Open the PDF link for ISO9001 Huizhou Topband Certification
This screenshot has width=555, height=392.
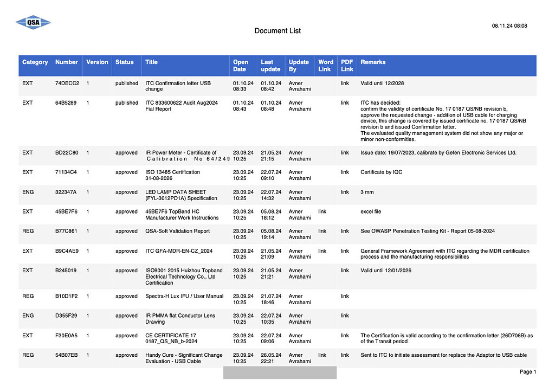point(345,270)
